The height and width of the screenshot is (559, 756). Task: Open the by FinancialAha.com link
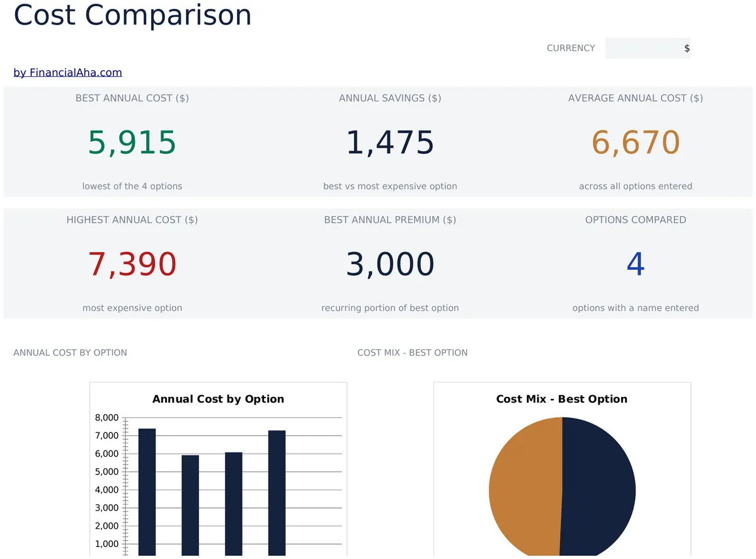(x=68, y=72)
